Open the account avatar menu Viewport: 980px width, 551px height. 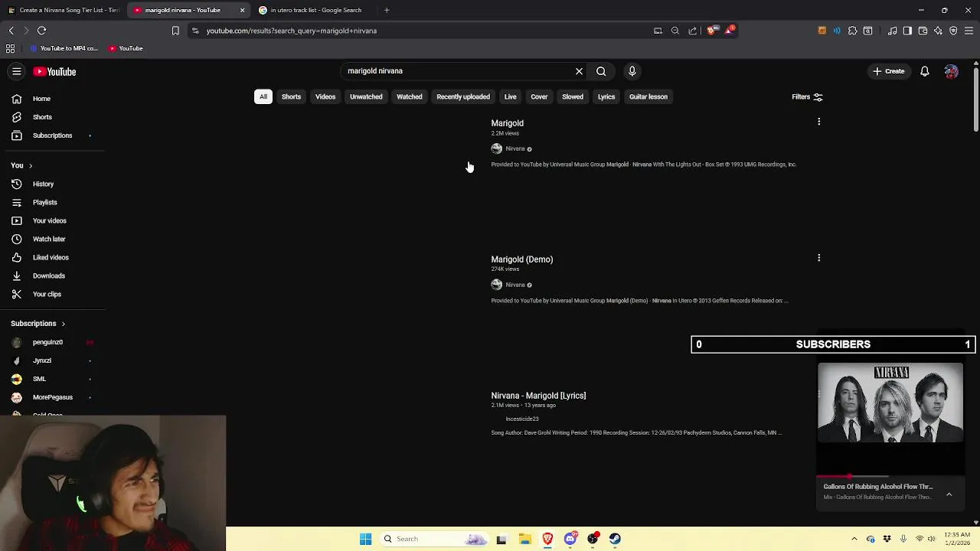[x=952, y=71]
